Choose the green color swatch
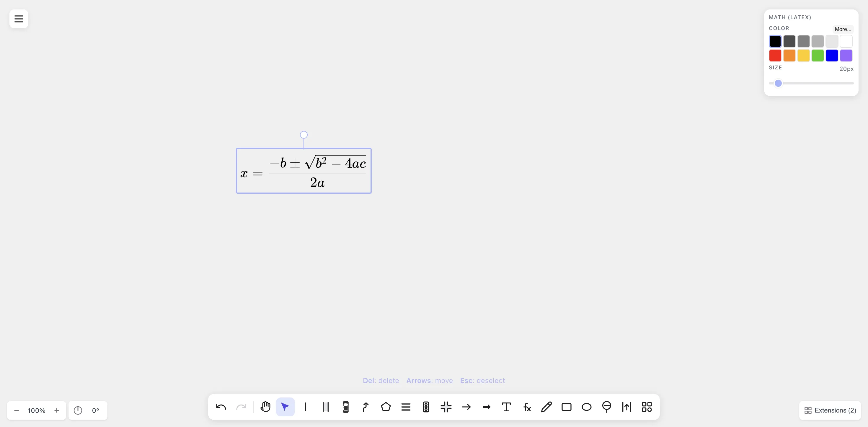 point(818,56)
